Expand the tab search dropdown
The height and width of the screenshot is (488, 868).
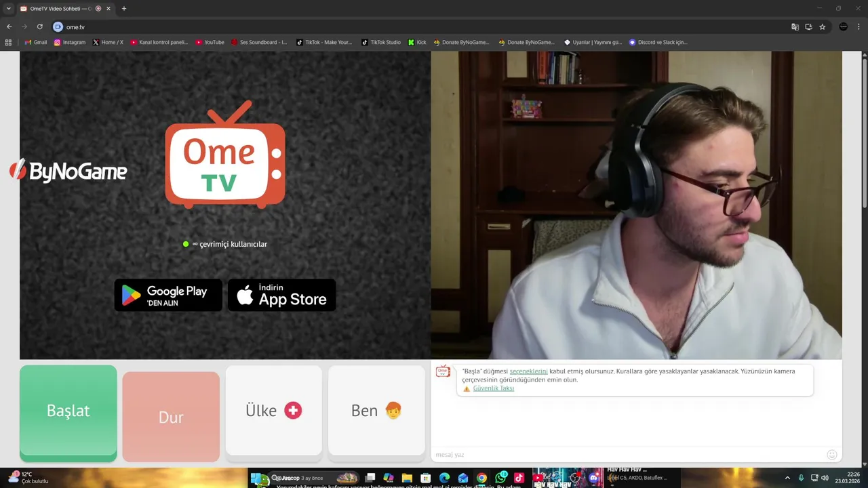point(9,9)
